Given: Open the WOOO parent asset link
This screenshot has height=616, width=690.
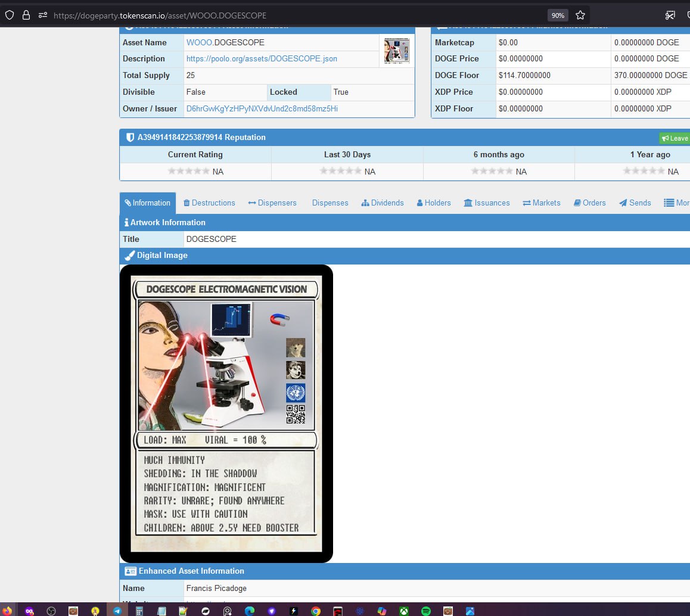Looking at the screenshot, I should pos(200,43).
